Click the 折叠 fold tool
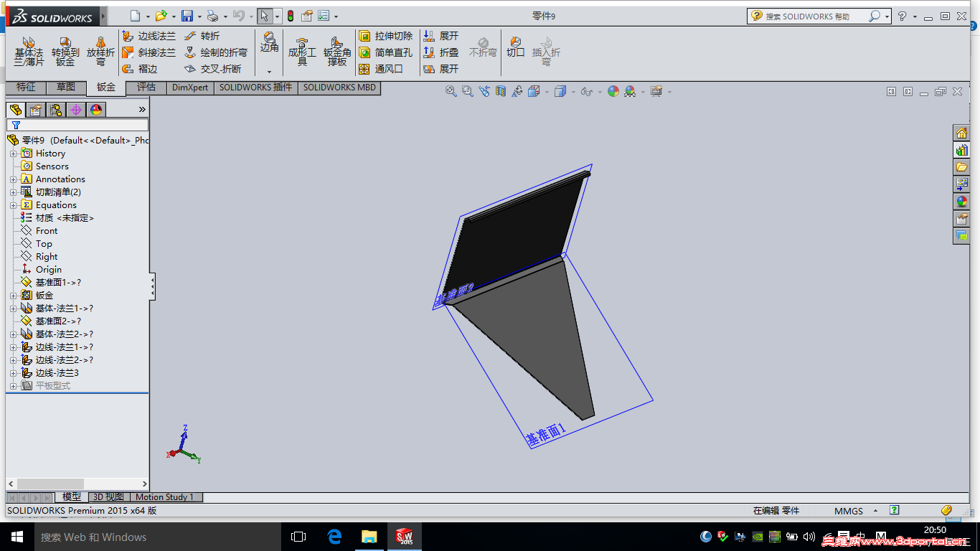Viewport: 980px width, 551px height. pos(440,52)
